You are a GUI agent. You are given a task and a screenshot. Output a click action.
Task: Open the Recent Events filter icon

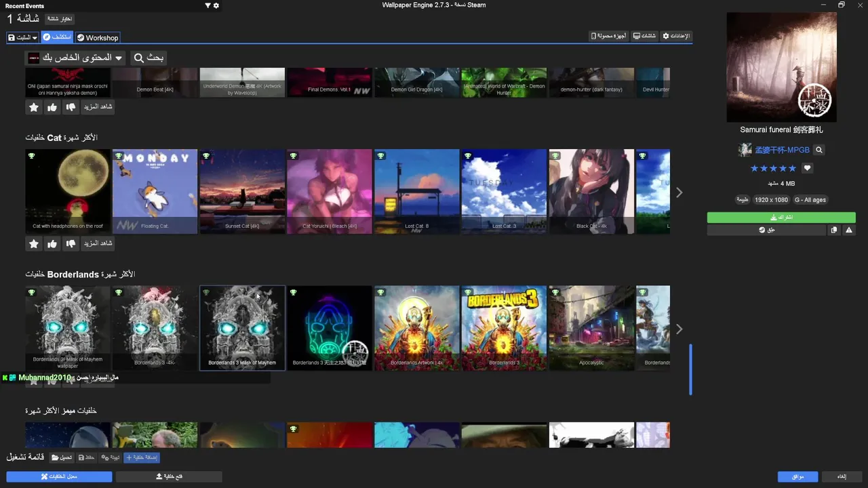pos(208,5)
